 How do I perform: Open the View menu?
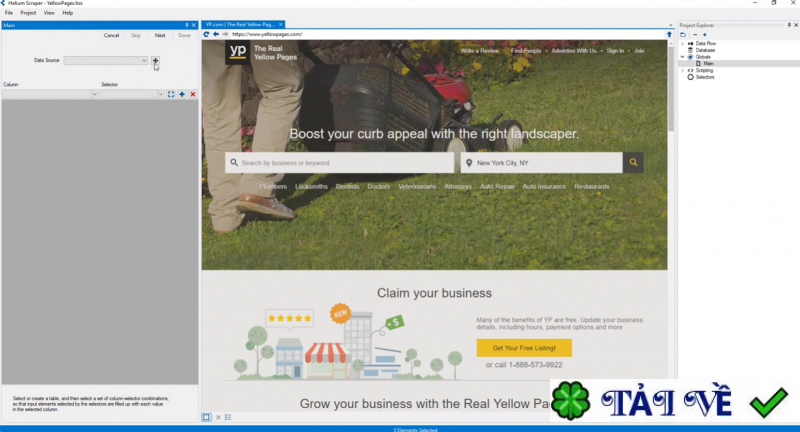49,13
